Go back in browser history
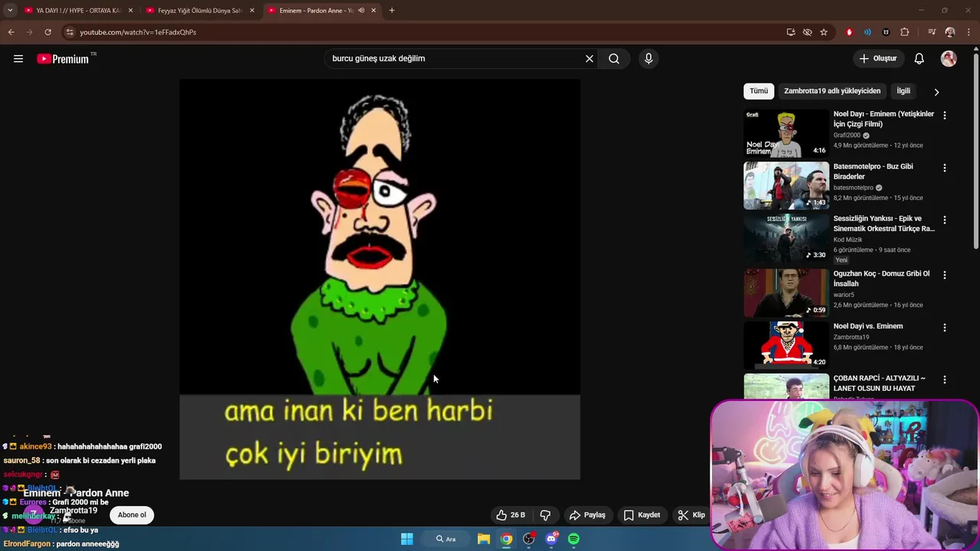980x551 pixels. [11, 32]
